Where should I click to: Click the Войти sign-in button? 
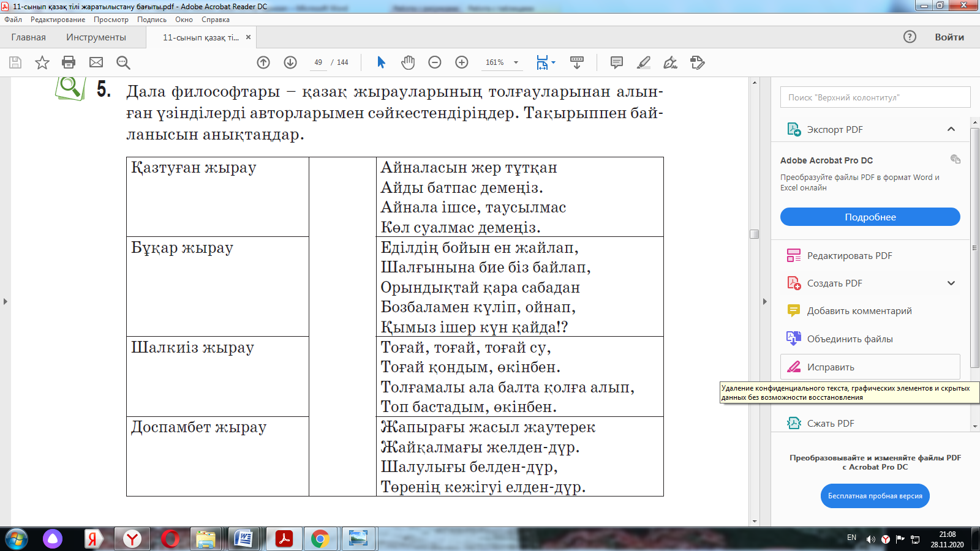949,37
